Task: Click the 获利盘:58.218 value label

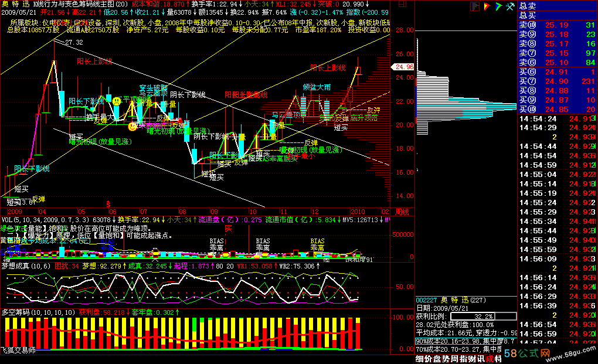Action: coord(103,312)
